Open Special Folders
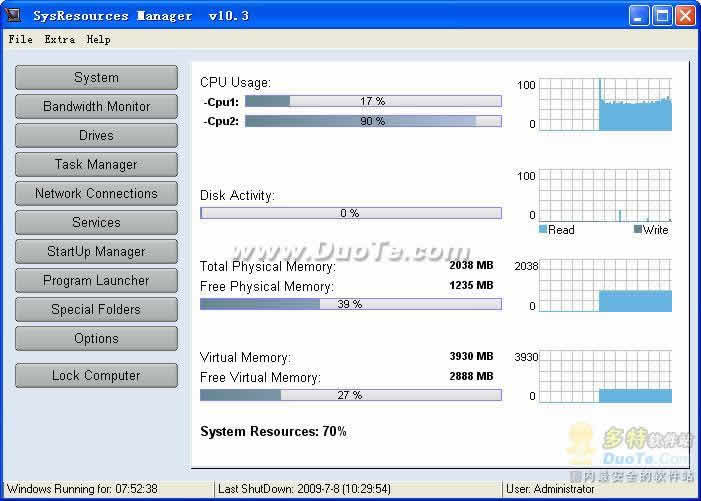 point(96,309)
